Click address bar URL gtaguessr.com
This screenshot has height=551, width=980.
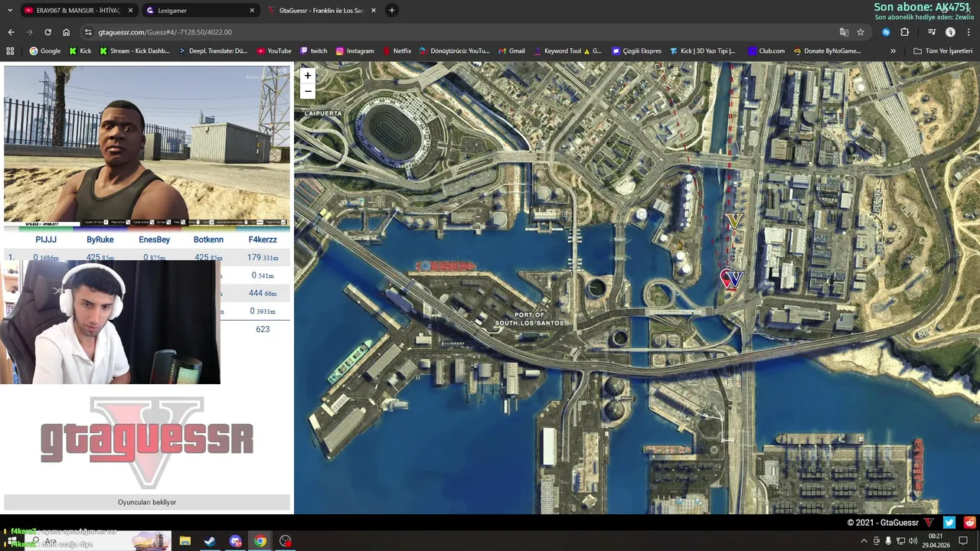[x=165, y=32]
